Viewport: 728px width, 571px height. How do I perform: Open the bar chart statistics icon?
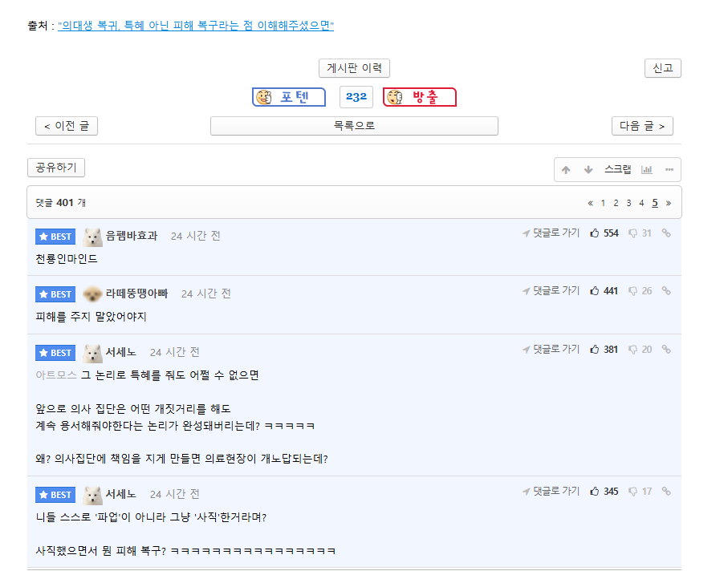click(x=647, y=170)
